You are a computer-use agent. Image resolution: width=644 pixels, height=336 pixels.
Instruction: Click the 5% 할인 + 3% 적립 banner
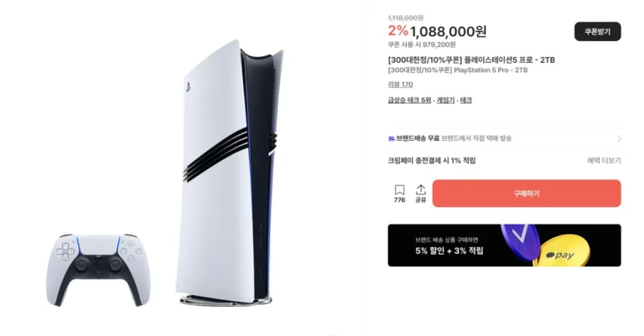coord(504,246)
